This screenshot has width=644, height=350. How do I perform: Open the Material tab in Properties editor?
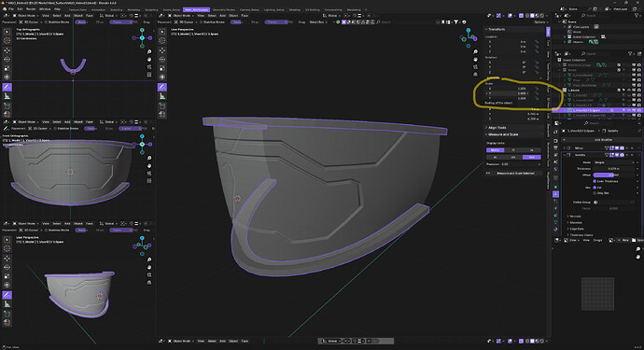pos(555,230)
